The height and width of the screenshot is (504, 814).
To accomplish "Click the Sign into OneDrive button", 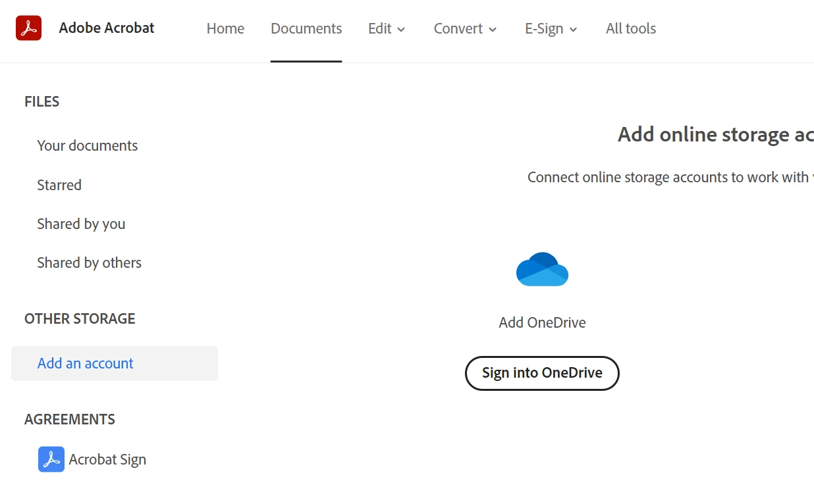I will pos(542,373).
